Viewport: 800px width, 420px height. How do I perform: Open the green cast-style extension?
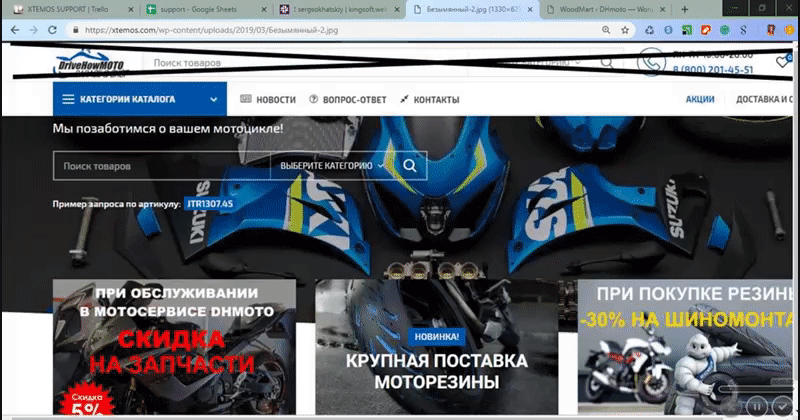(x=687, y=30)
